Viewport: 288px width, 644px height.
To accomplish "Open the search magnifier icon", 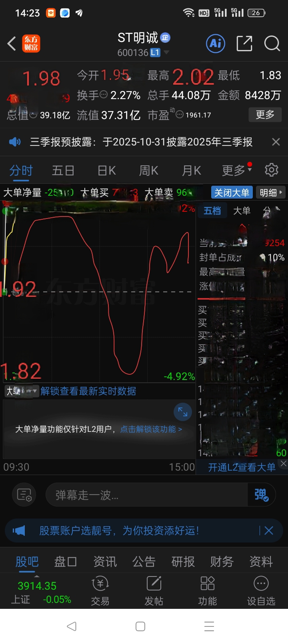I will [272, 43].
